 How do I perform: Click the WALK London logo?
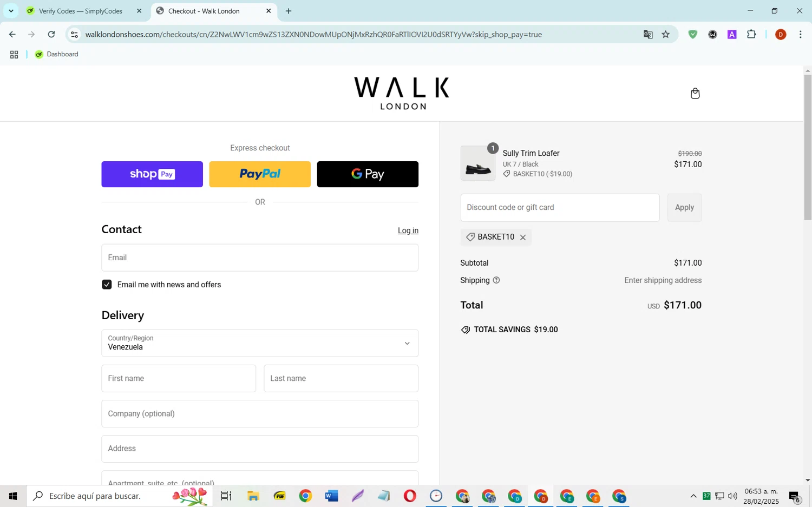tap(402, 93)
